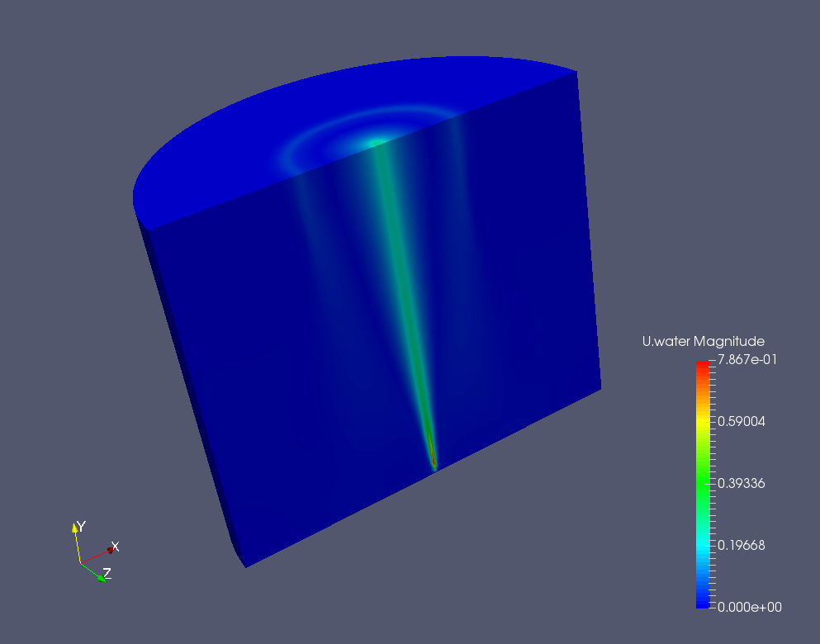
Task: Click the yellow Y axis arrow tip
Action: [75, 528]
